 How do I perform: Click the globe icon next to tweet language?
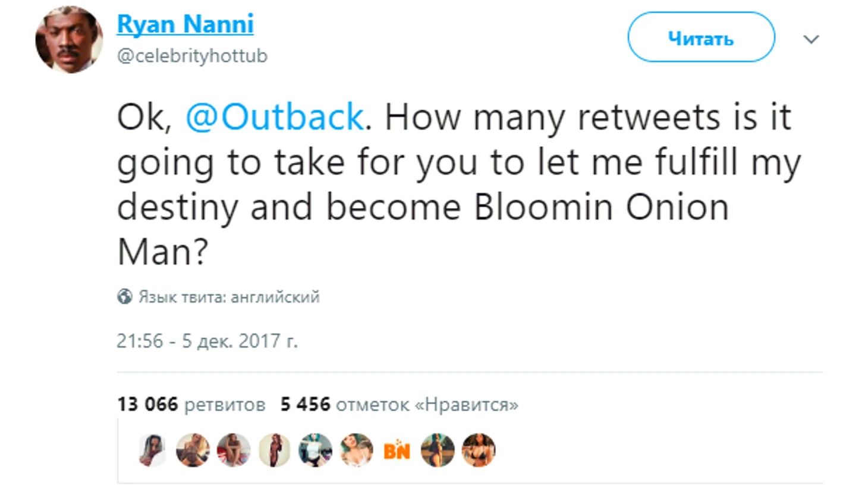pos(124,295)
